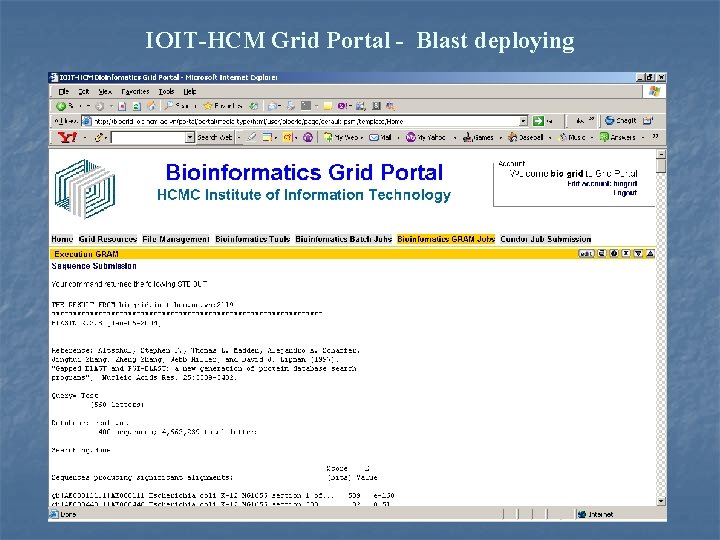
Task: Open the View menu
Action: (105, 91)
